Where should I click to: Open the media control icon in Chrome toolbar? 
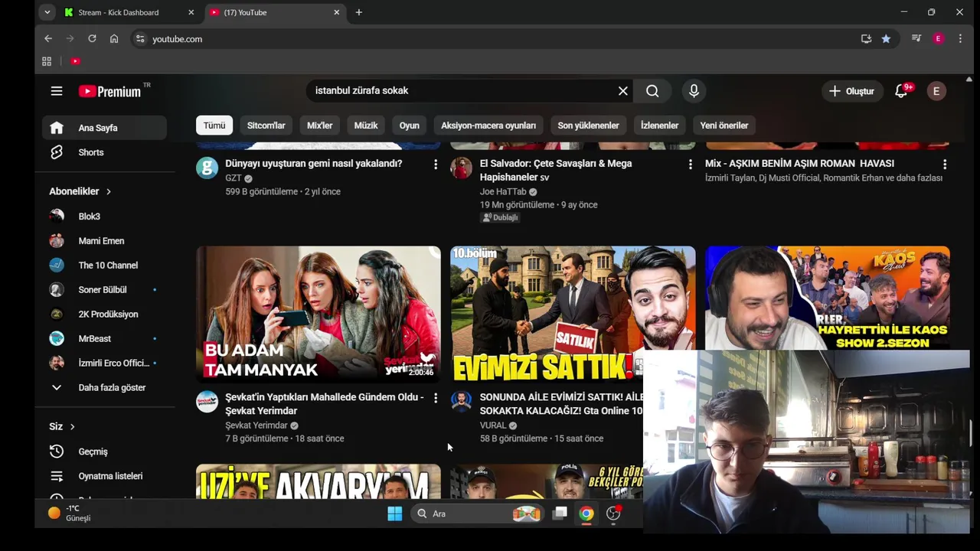(x=916, y=38)
